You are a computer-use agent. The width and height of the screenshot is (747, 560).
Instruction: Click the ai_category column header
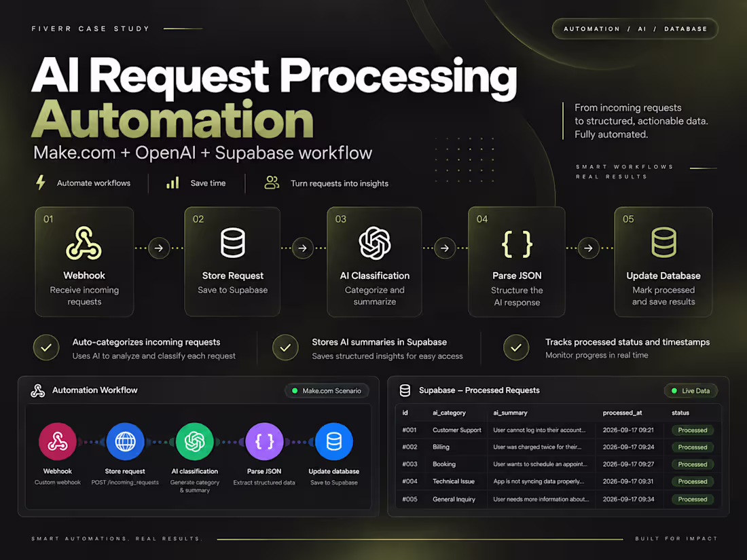[x=449, y=413]
